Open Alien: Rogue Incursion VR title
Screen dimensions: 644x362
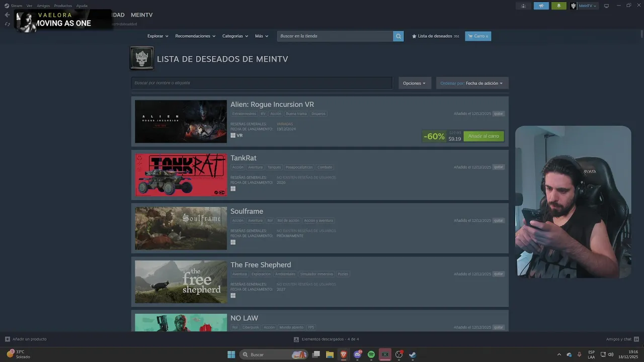272,105
